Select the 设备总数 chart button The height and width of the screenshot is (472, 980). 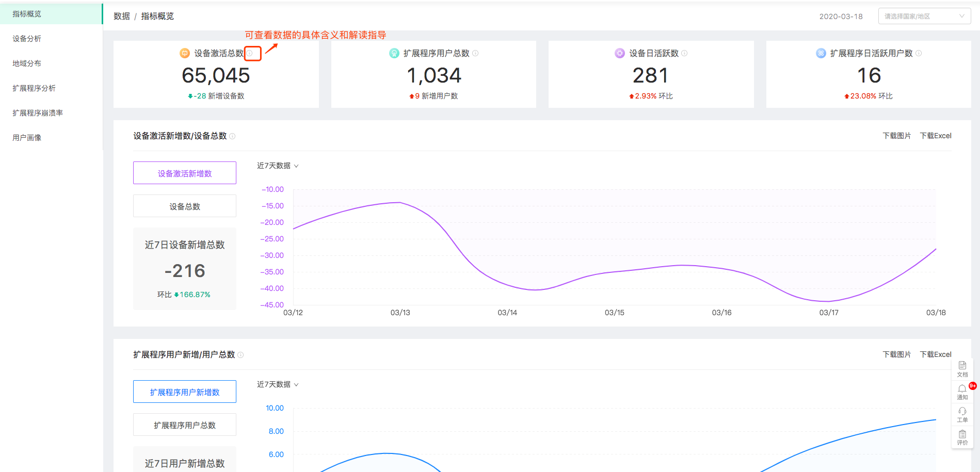[185, 206]
